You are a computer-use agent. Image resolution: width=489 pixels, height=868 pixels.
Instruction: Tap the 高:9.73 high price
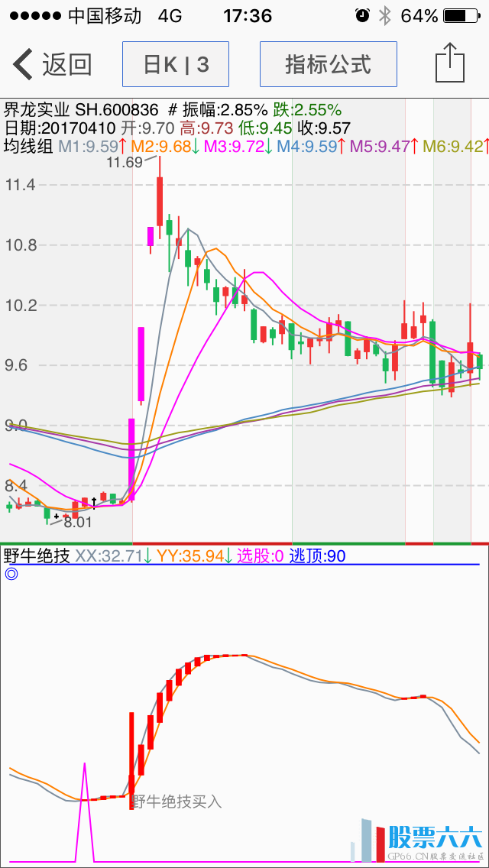[x=206, y=128]
